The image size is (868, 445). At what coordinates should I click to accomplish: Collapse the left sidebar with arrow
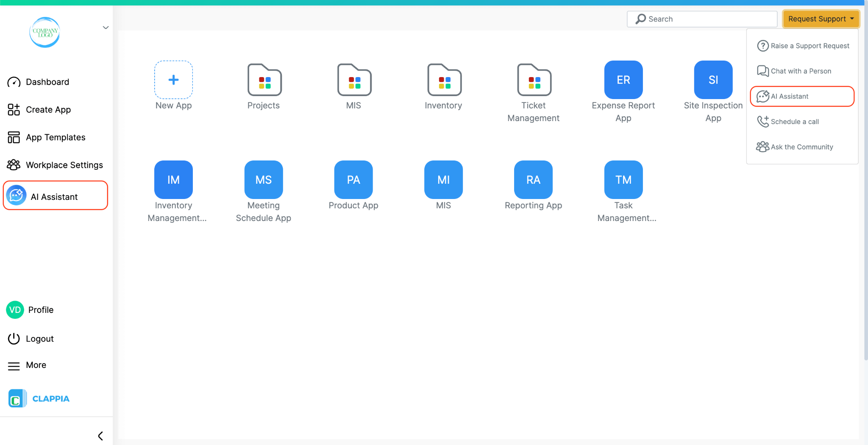pos(100,435)
